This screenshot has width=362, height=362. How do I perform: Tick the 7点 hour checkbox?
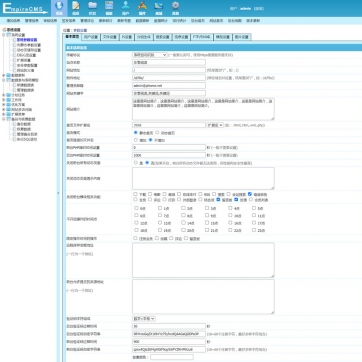tap(160, 215)
